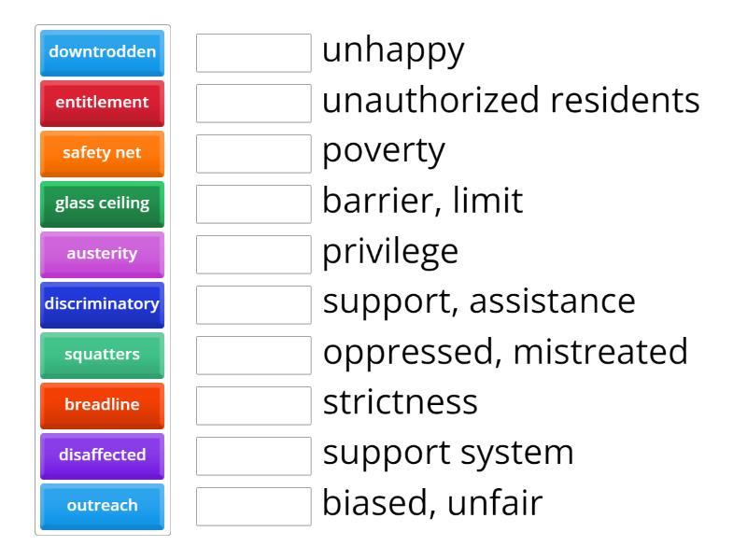Choose the pink 'austerity' tile
This screenshot has width=747, height=560.
click(102, 254)
